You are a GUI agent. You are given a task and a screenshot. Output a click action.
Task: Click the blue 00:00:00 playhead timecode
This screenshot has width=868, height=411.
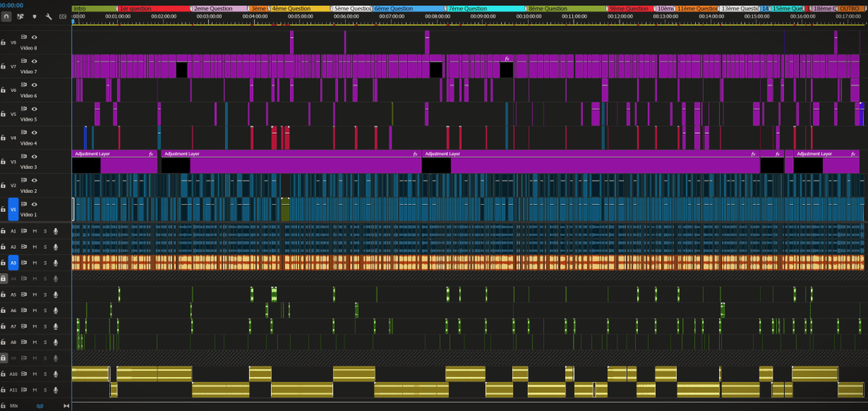coord(12,4)
